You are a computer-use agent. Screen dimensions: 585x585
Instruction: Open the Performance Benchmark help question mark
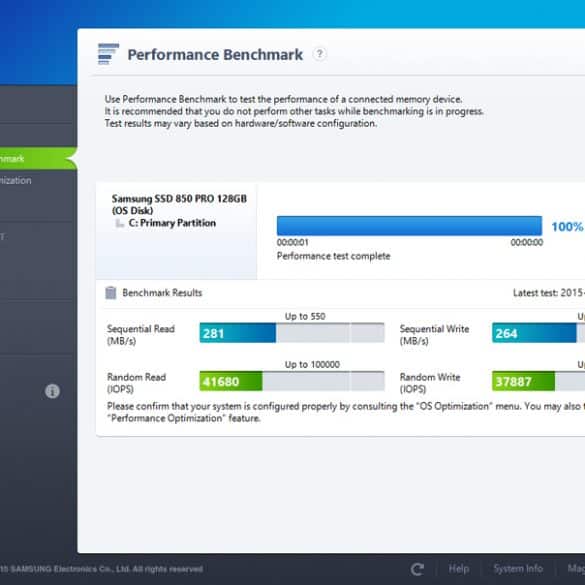click(x=319, y=54)
